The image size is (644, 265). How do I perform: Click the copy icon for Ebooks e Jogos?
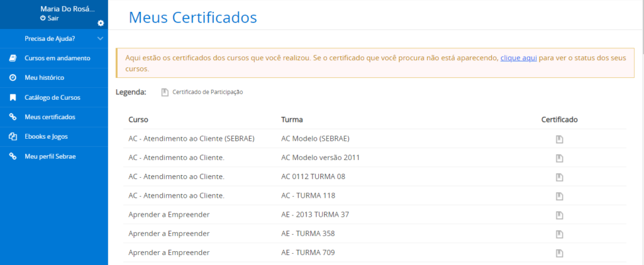13,137
